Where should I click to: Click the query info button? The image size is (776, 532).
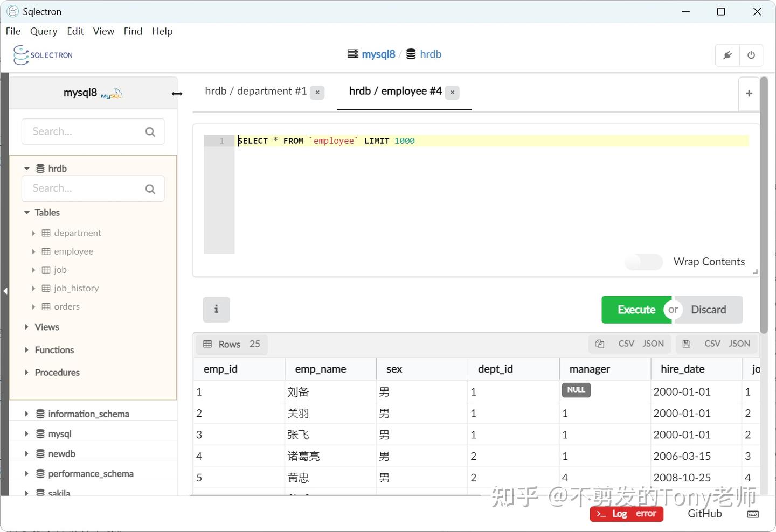[x=216, y=310]
